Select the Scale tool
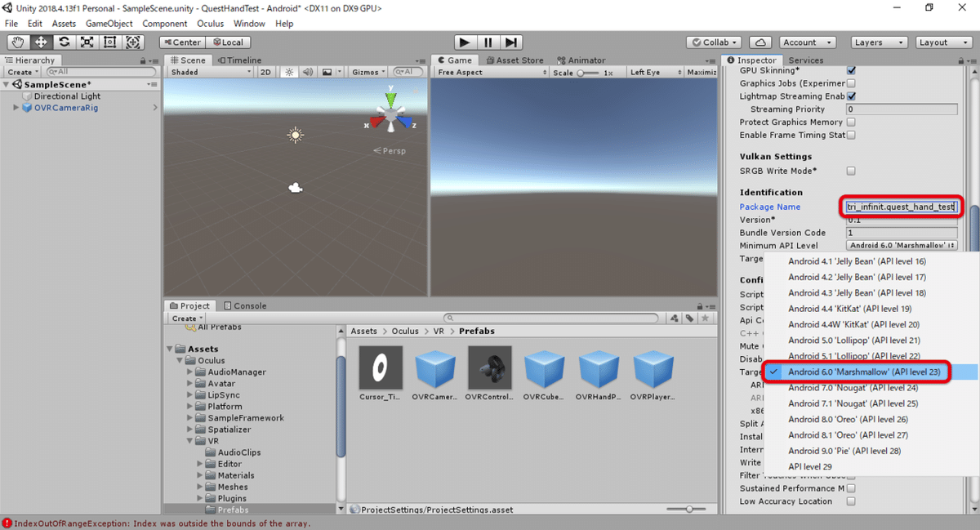The height and width of the screenshot is (530, 980). pyautogui.click(x=87, y=42)
